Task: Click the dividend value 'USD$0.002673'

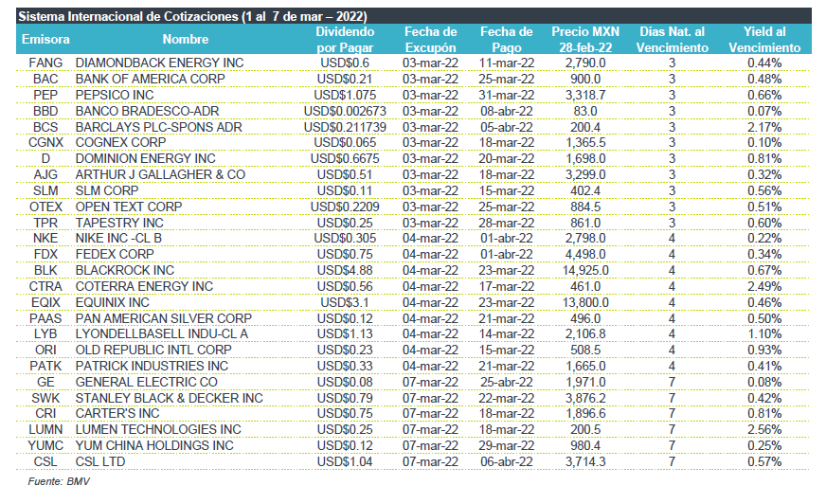Action: tap(345, 112)
